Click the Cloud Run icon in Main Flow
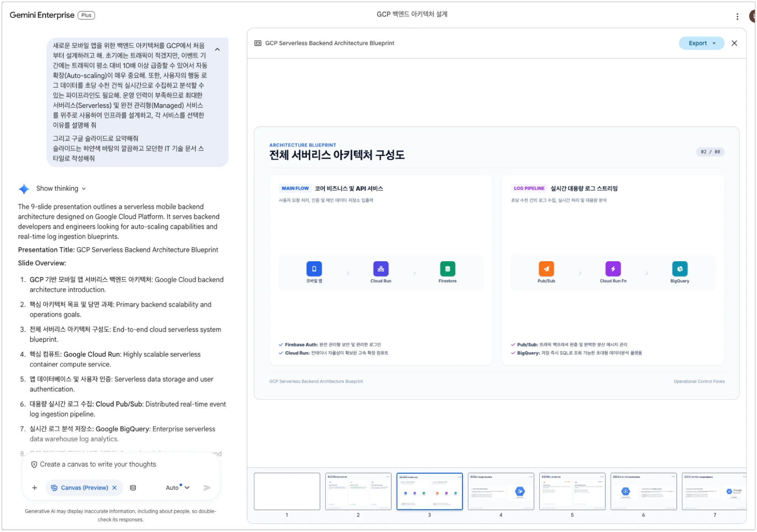757x532 pixels. 381,269
